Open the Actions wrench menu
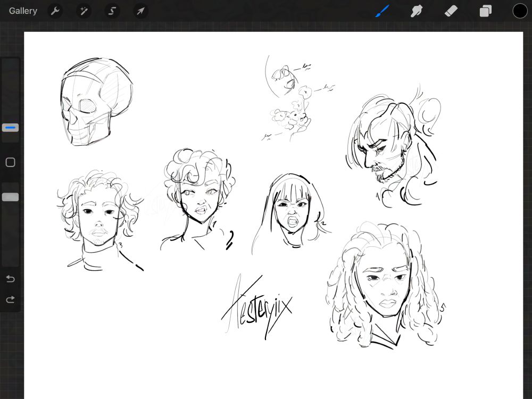Image resolution: width=532 pixels, height=399 pixels. [55, 11]
